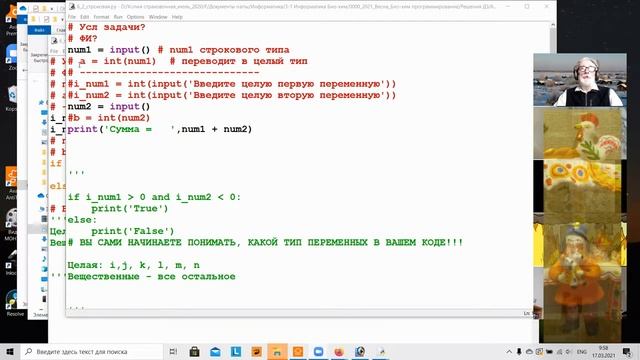Open the File menu in IDLE editor
Screen dimensions: 640x360
72,17
